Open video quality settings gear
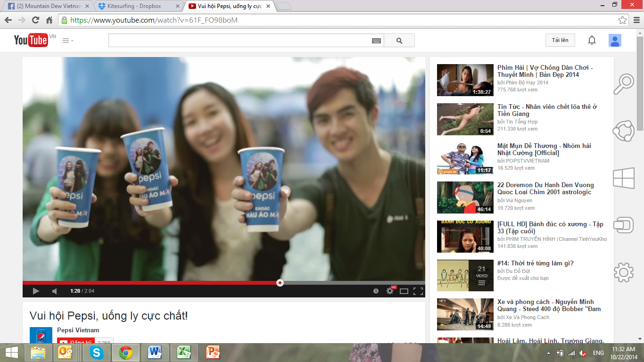This screenshot has width=644, height=362. click(x=390, y=291)
